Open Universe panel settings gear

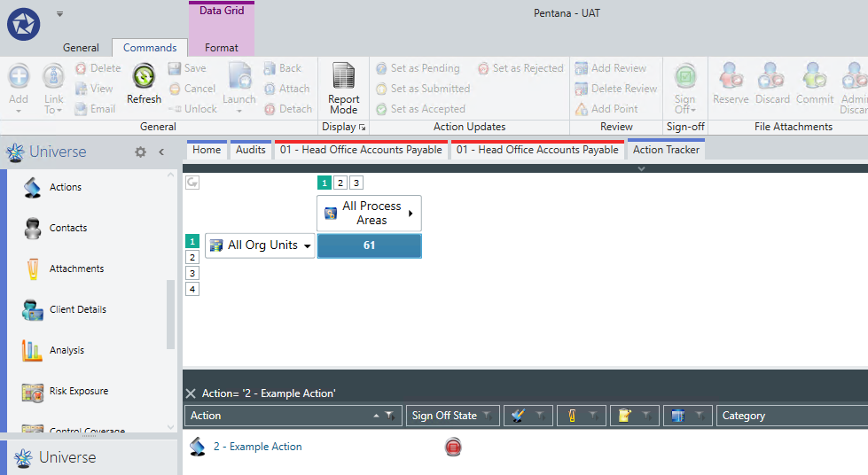pyautogui.click(x=141, y=152)
